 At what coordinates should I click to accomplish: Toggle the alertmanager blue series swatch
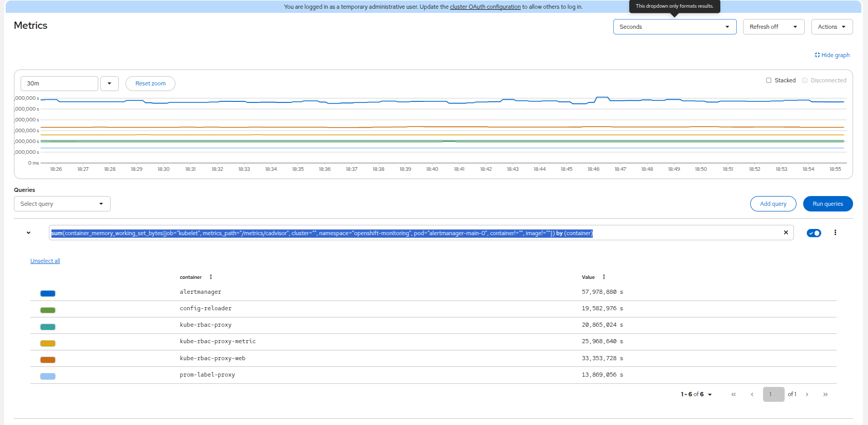click(x=48, y=293)
